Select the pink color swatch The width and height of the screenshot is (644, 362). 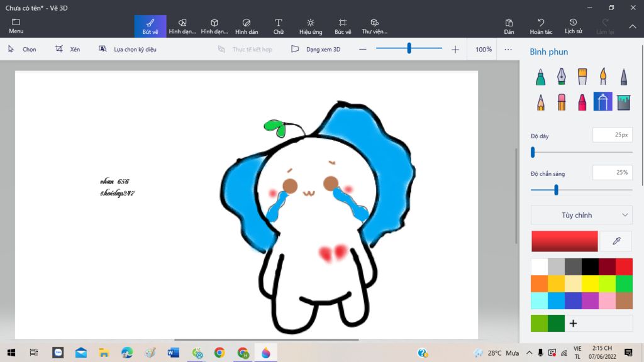(x=607, y=300)
